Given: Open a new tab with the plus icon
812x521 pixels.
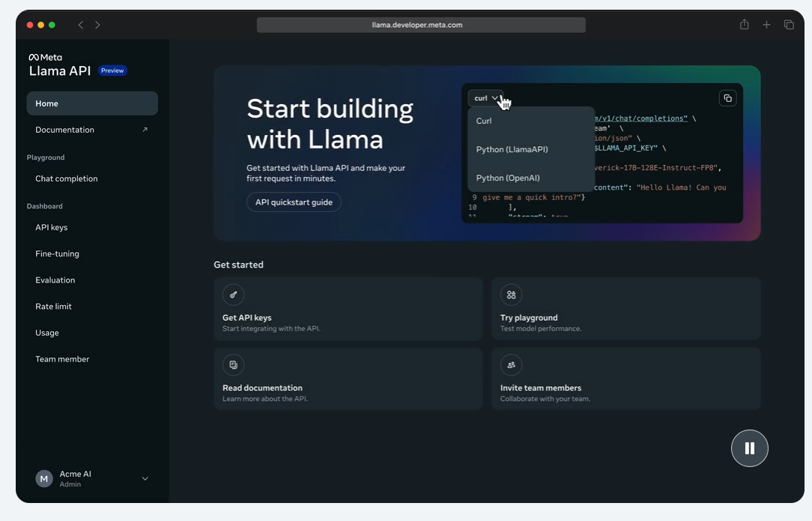Looking at the screenshot, I should [x=766, y=25].
